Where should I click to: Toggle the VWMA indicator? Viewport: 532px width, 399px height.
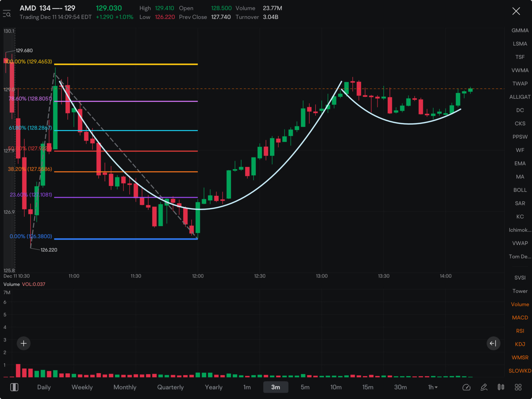(x=520, y=70)
